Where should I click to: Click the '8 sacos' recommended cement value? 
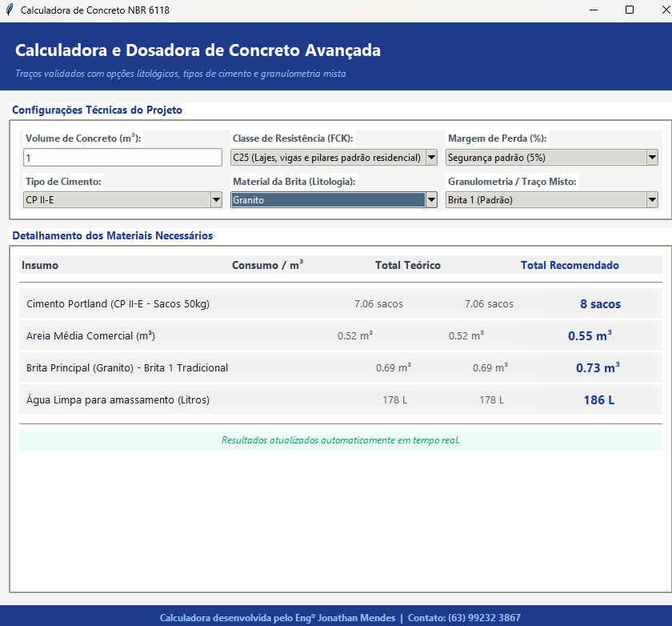(601, 304)
